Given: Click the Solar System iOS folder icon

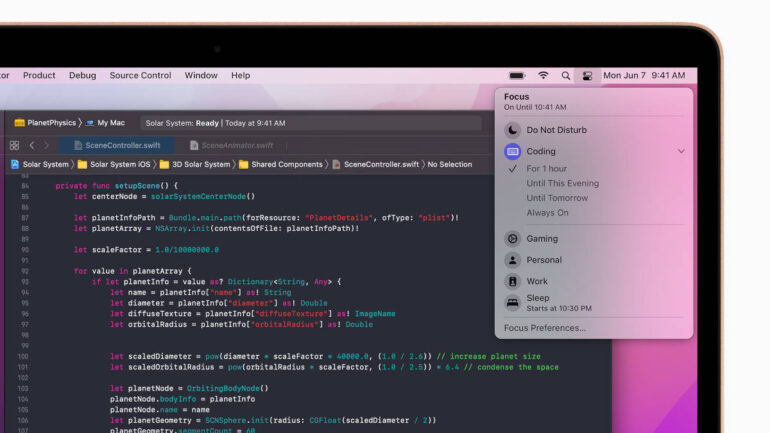Looking at the screenshot, I should tap(82, 164).
